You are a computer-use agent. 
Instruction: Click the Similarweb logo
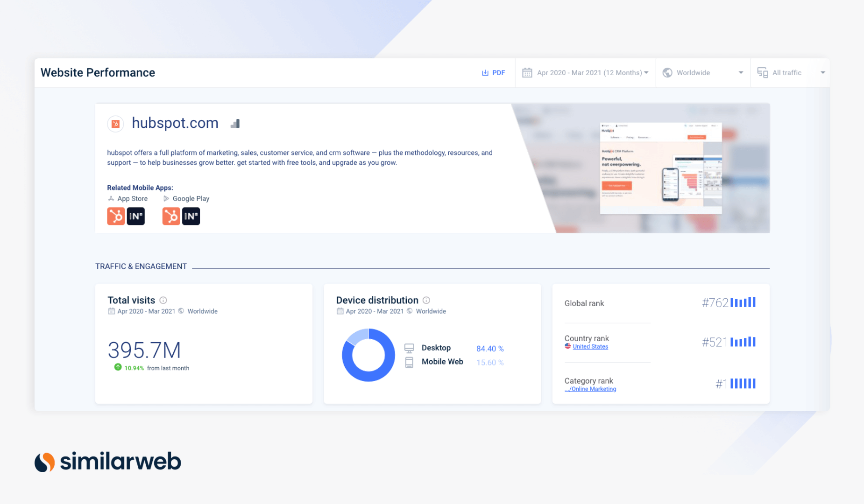coord(107,462)
